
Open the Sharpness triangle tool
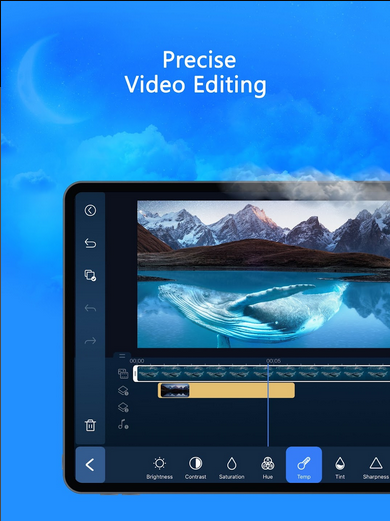[x=376, y=468]
